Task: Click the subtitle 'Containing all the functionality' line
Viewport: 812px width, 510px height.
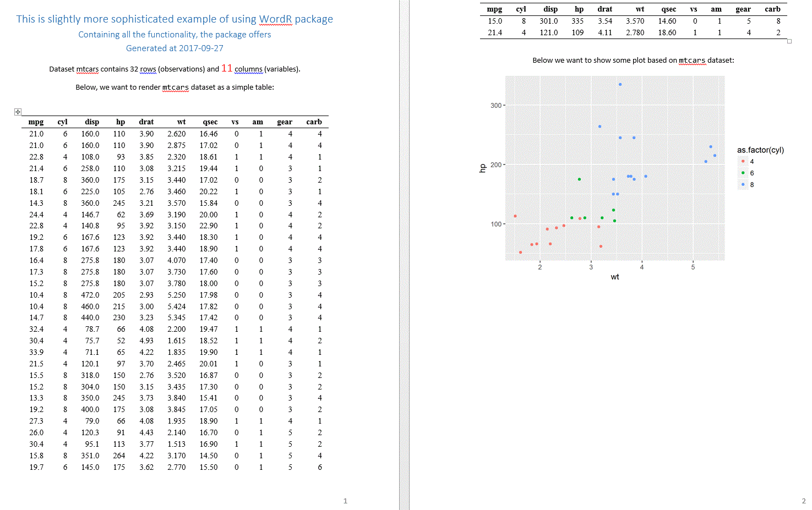Action: tap(175, 35)
